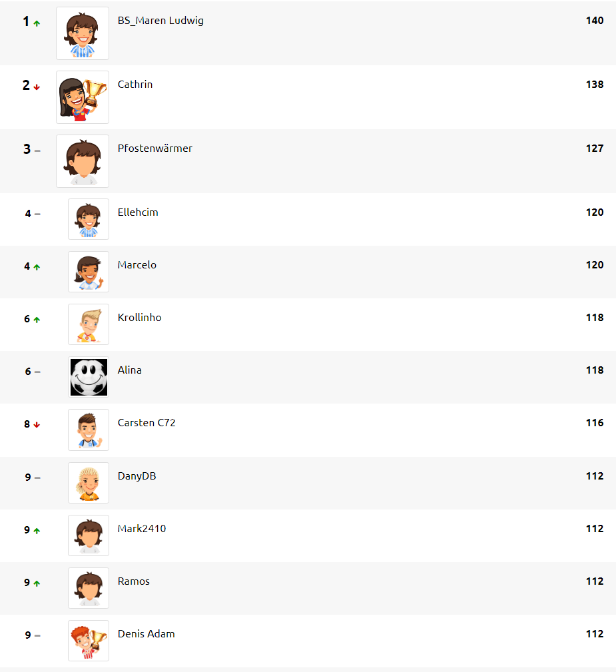
Task: Click the green up arrow beside rank 1
Action: coord(37,23)
